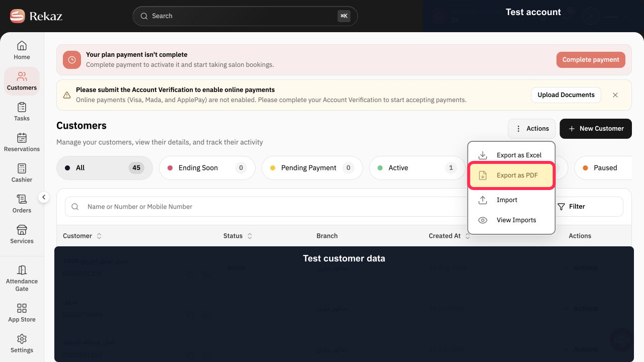This screenshot has width=644, height=362.
Task: Dismiss the account verification banner
Action: tap(615, 95)
